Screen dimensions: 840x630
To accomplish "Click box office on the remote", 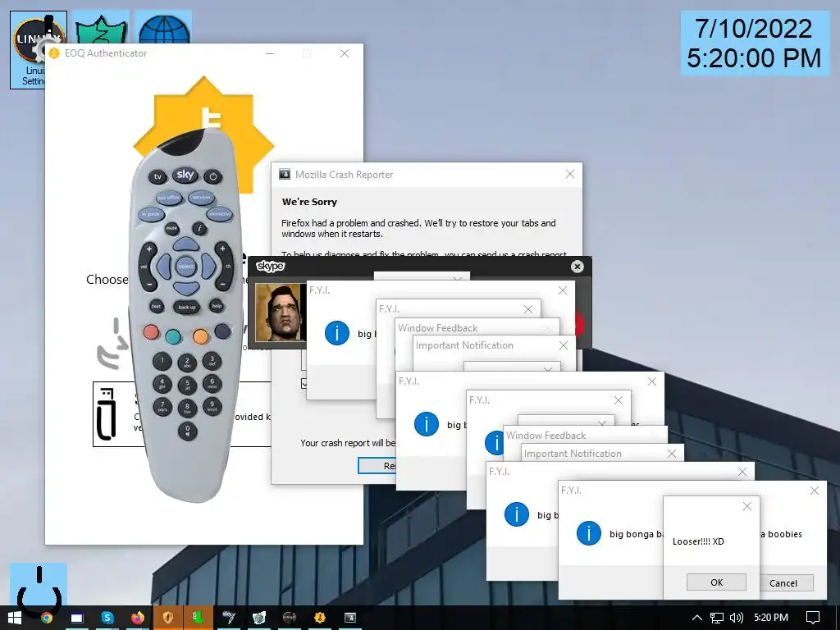I will tap(169, 198).
